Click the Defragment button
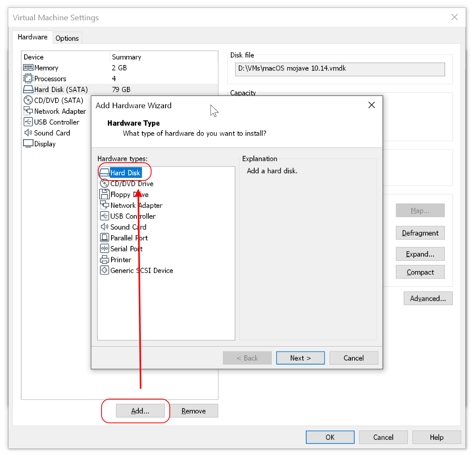Screen dimensions: 476x455 tap(420, 233)
